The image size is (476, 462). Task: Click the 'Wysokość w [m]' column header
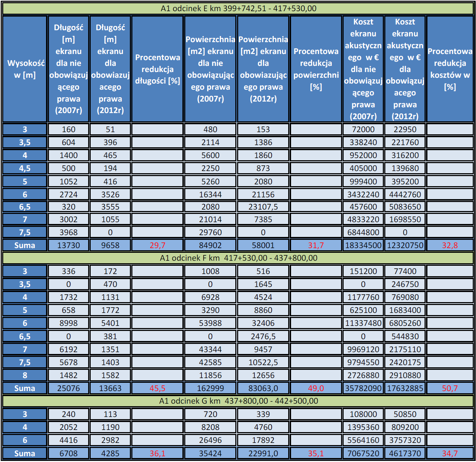tap(25, 69)
